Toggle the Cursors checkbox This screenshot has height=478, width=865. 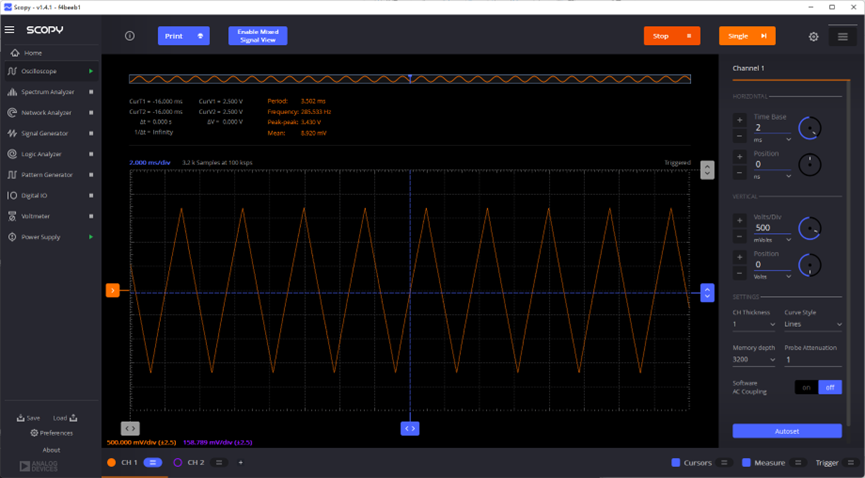click(x=676, y=463)
